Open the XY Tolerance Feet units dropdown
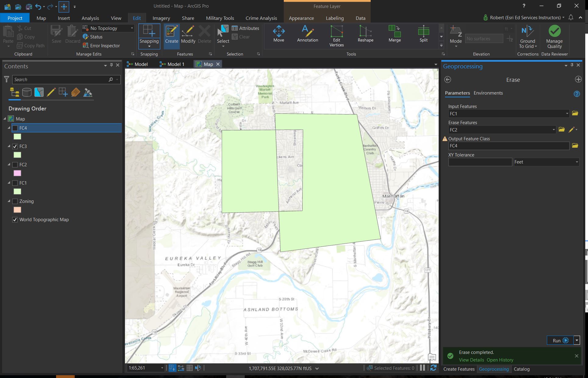This screenshot has height=378, width=588. pyautogui.click(x=576, y=162)
